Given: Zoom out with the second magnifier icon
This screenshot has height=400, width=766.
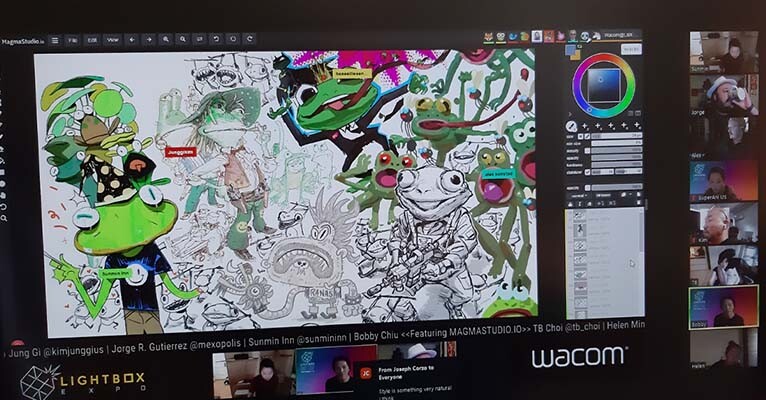Looking at the screenshot, I should pyautogui.click(x=183, y=39).
